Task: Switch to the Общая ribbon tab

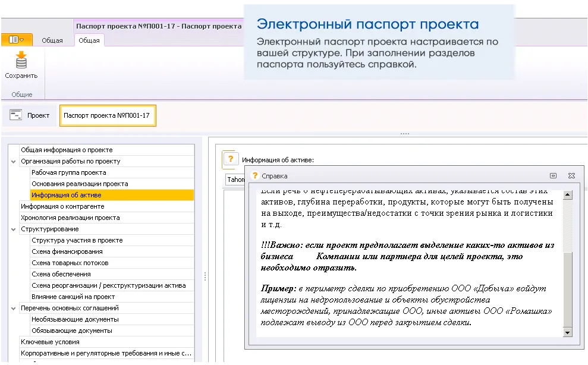Action: [x=53, y=41]
